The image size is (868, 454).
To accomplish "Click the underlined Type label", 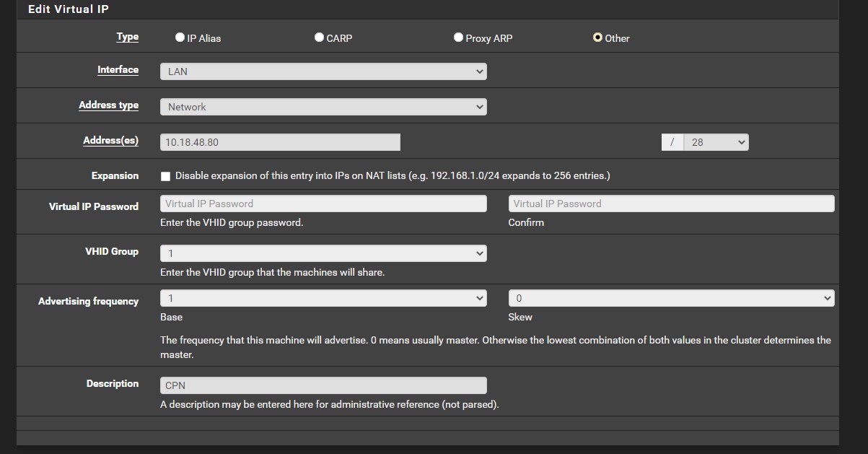I will pos(128,36).
